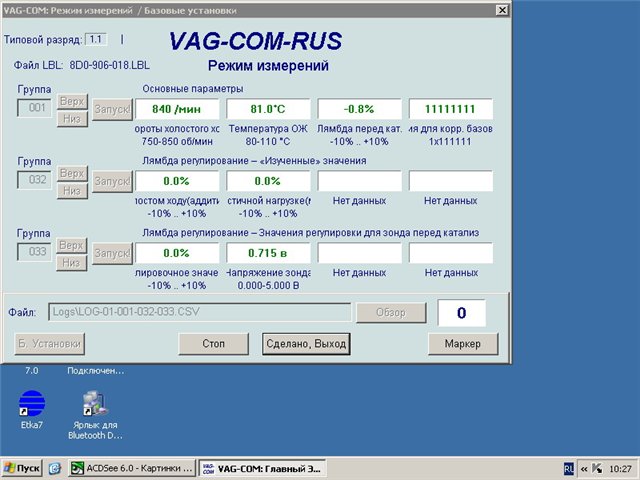
Task: Click group 032 partial load 0.0% value
Action: click(x=268, y=181)
